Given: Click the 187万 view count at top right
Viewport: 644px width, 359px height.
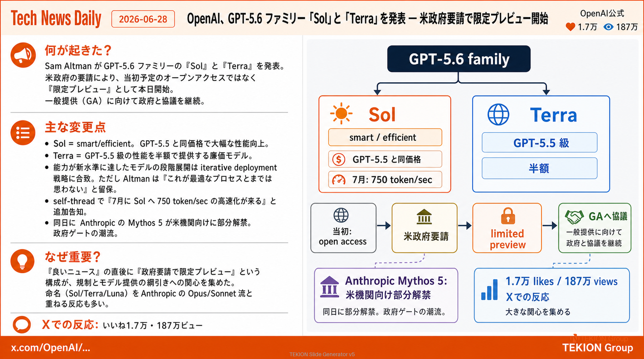Looking at the screenshot, I should tap(627, 27).
